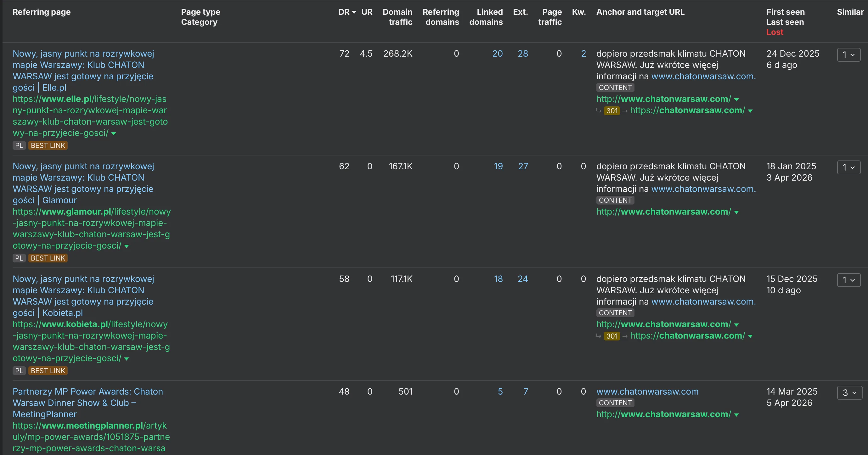Select the 3 Apr 2026 last seen date
Screen dimensions: 868x455
pyautogui.click(x=789, y=177)
